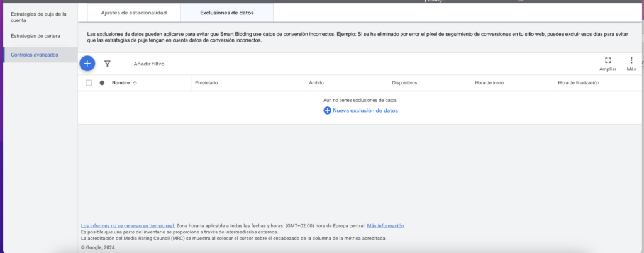Open the Más three-dot menu
This screenshot has height=253, width=644.
(631, 60)
